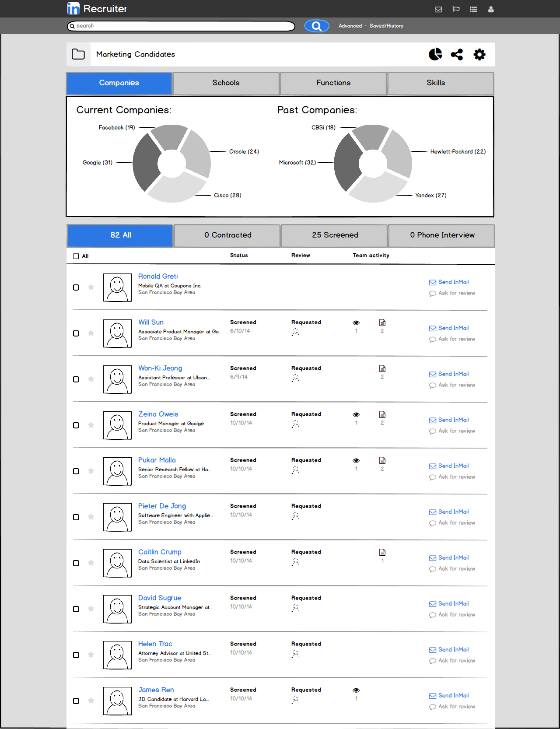This screenshot has height=729, width=560.
Task: Open the list menu icon in header
Action: pyautogui.click(x=473, y=9)
